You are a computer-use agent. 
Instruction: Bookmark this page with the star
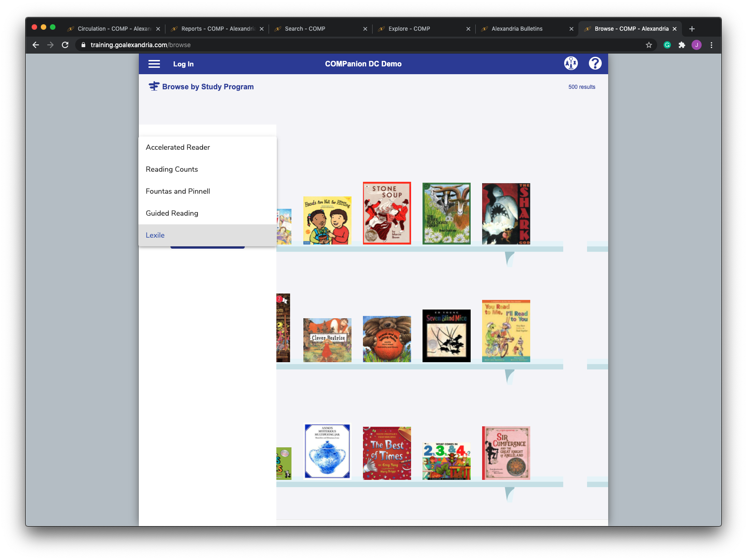click(649, 45)
